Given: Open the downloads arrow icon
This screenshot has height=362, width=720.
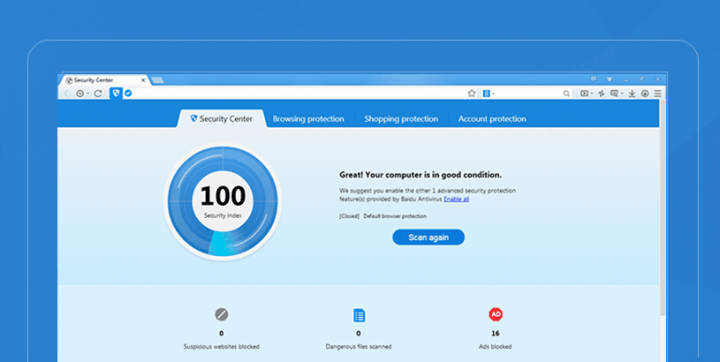Looking at the screenshot, I should pyautogui.click(x=632, y=94).
